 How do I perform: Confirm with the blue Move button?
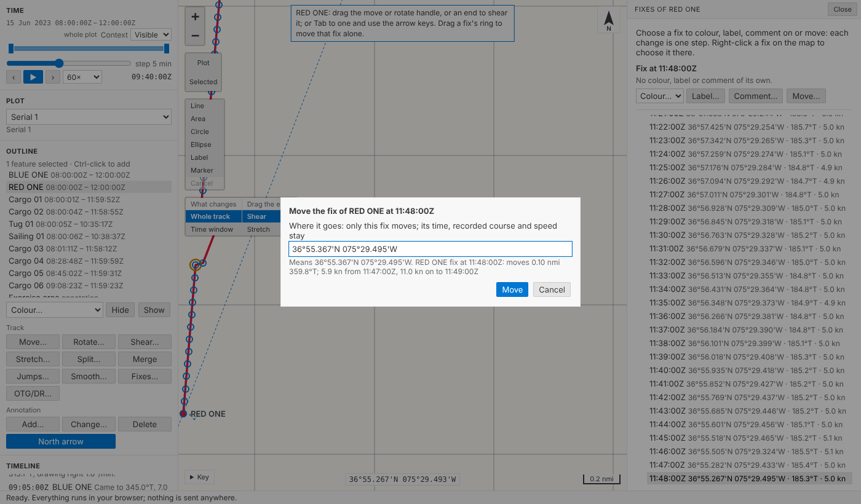click(x=512, y=289)
